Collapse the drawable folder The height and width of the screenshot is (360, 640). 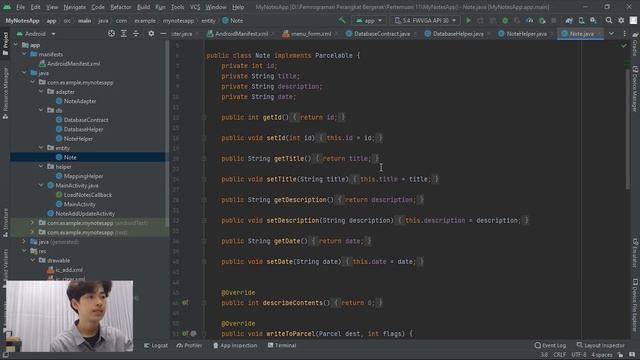pyautogui.click(x=33, y=260)
